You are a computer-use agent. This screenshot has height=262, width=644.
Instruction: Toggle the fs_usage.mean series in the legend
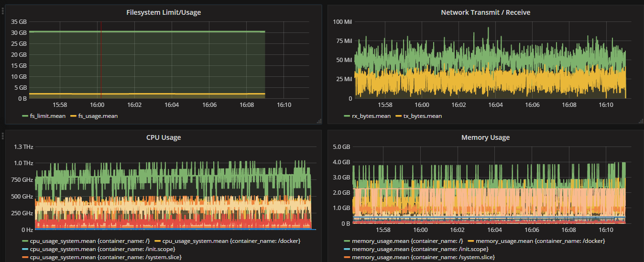click(98, 115)
